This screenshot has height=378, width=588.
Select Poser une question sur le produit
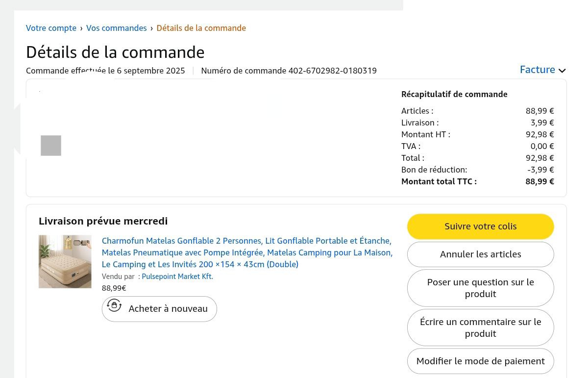(480, 288)
